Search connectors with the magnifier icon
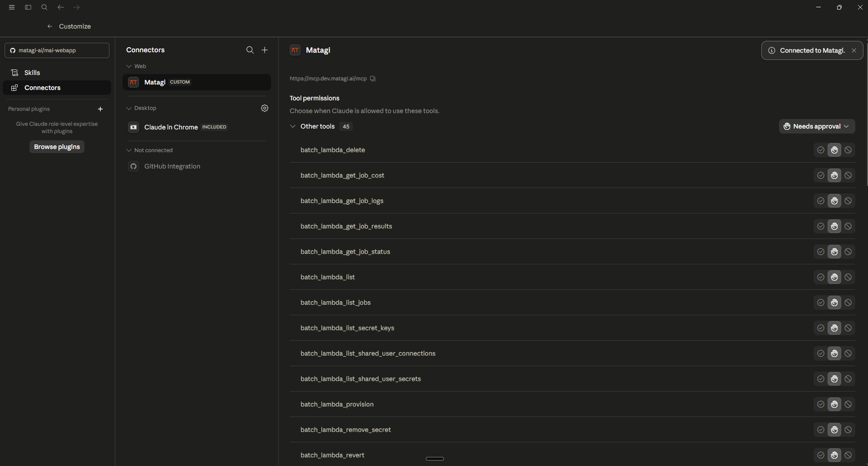Screen dimensions: 868x466 [x=250, y=50]
